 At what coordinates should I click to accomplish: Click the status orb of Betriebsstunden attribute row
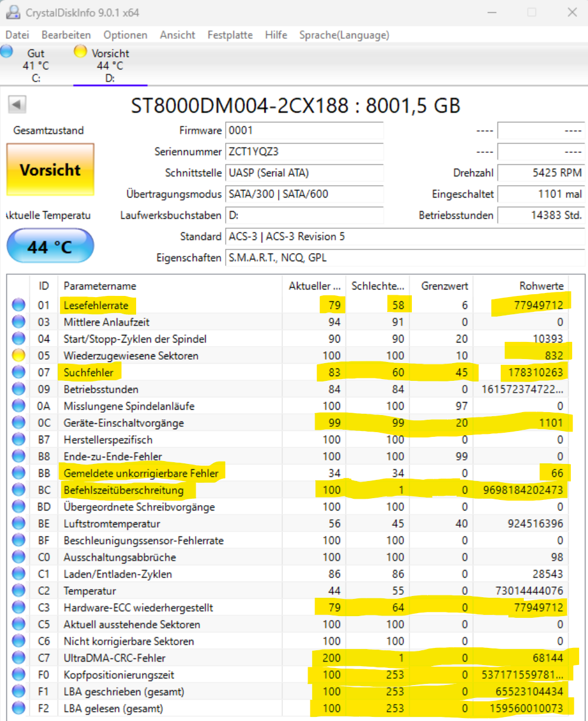click(19, 389)
